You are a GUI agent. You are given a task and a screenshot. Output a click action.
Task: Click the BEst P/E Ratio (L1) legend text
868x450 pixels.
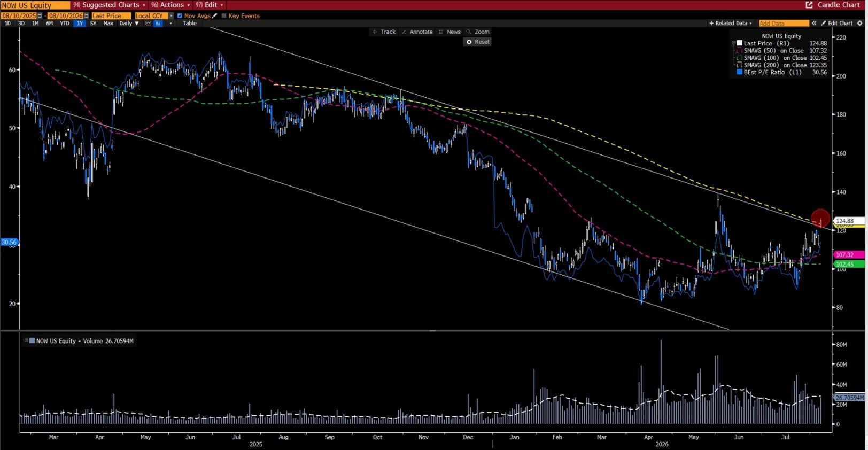pyautogui.click(x=773, y=72)
